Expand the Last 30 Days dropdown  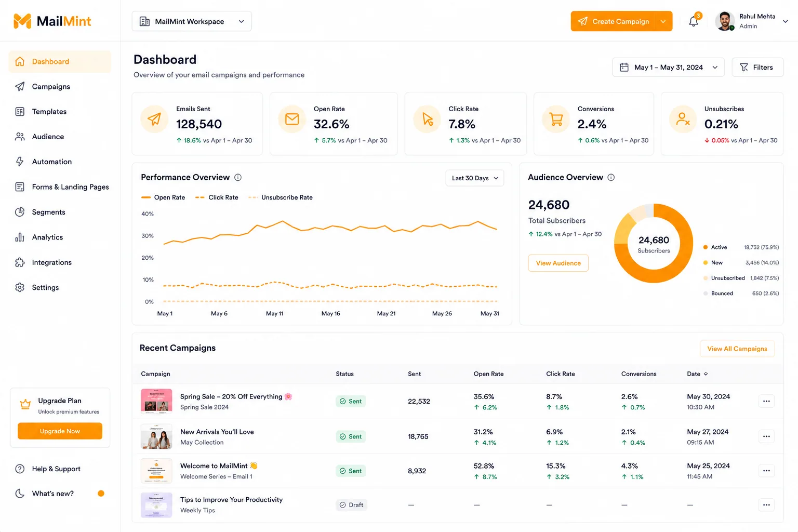tap(475, 178)
